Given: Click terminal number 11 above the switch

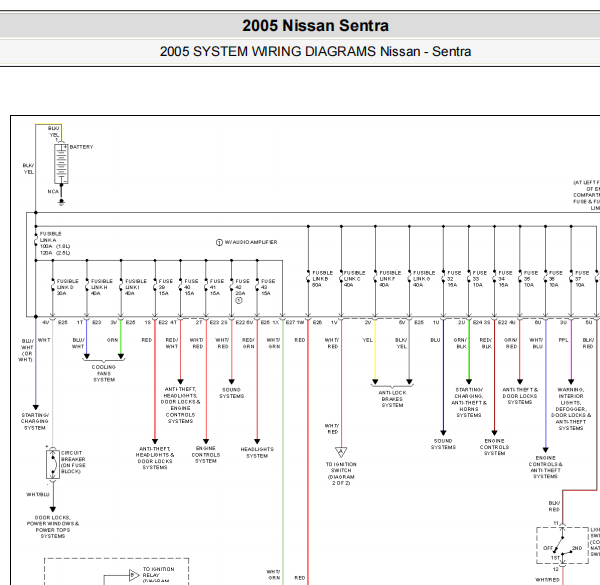Looking at the screenshot, I should click(556, 523).
